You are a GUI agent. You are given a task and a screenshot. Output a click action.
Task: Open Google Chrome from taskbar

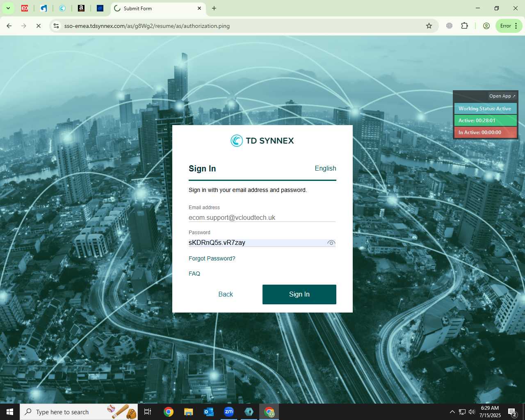tap(169, 412)
